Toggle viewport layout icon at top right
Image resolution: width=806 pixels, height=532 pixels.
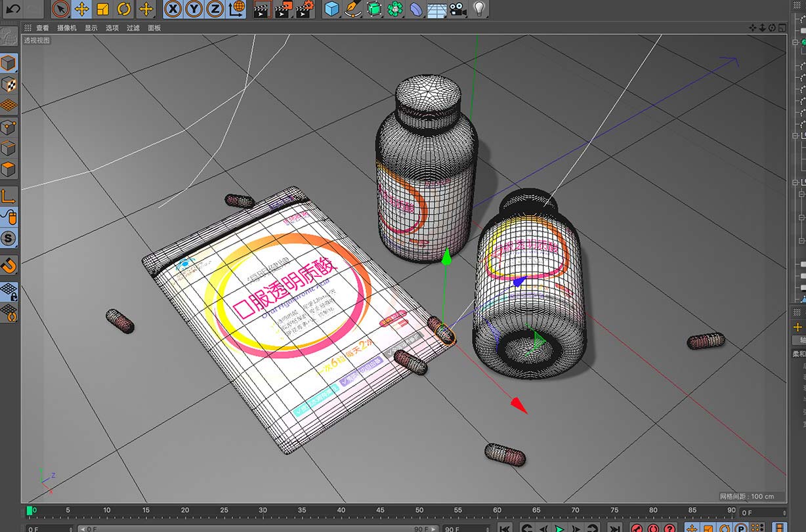782,28
